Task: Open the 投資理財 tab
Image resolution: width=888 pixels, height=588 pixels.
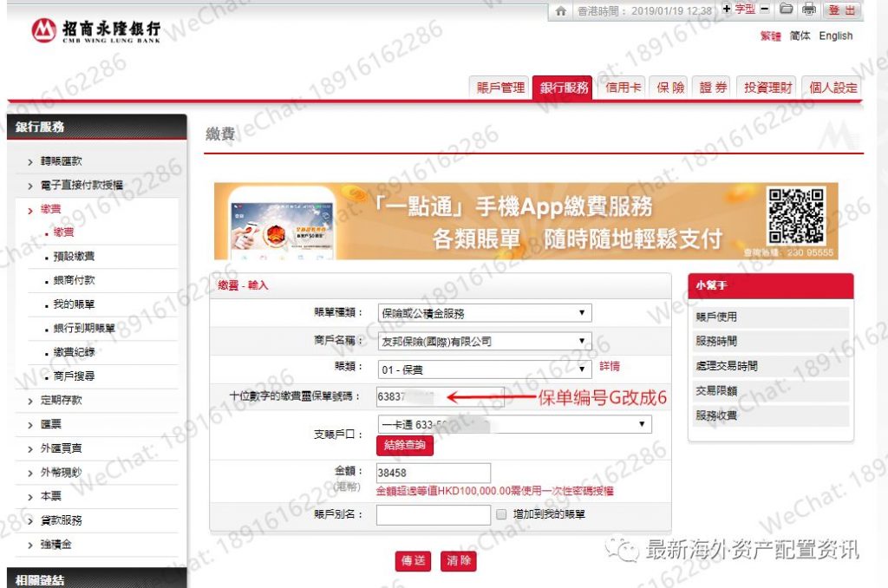Action: 767,88
